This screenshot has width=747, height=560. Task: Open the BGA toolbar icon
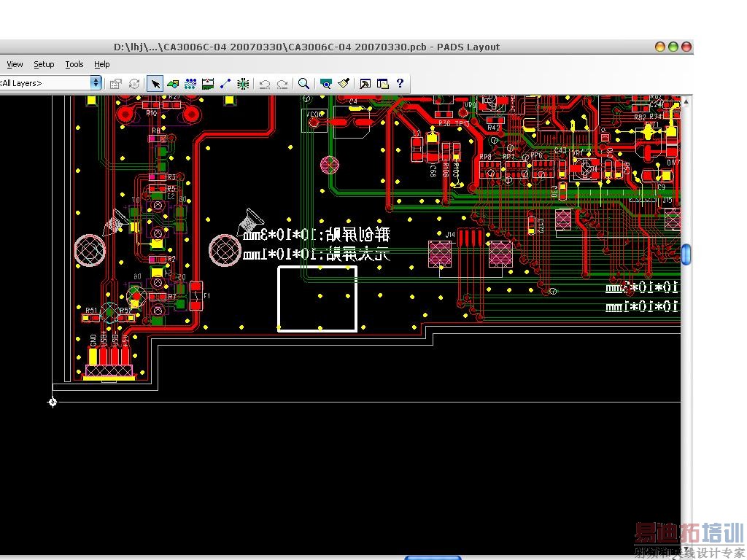243,84
